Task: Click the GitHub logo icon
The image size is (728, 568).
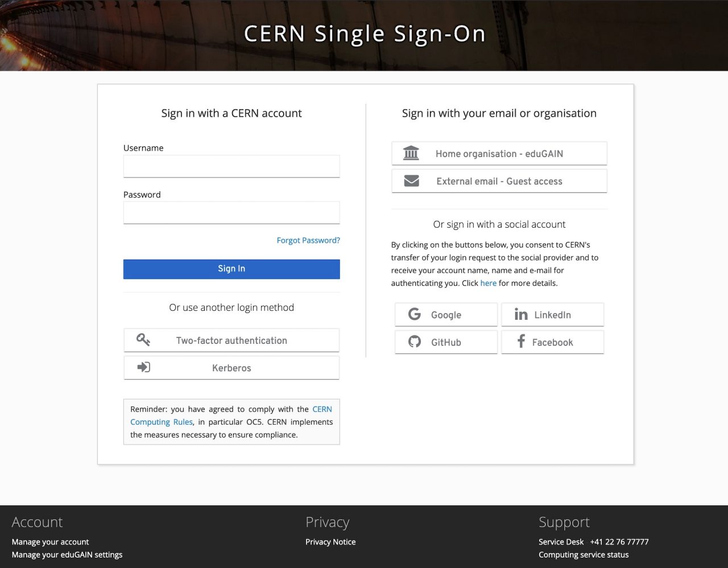Action: [415, 342]
